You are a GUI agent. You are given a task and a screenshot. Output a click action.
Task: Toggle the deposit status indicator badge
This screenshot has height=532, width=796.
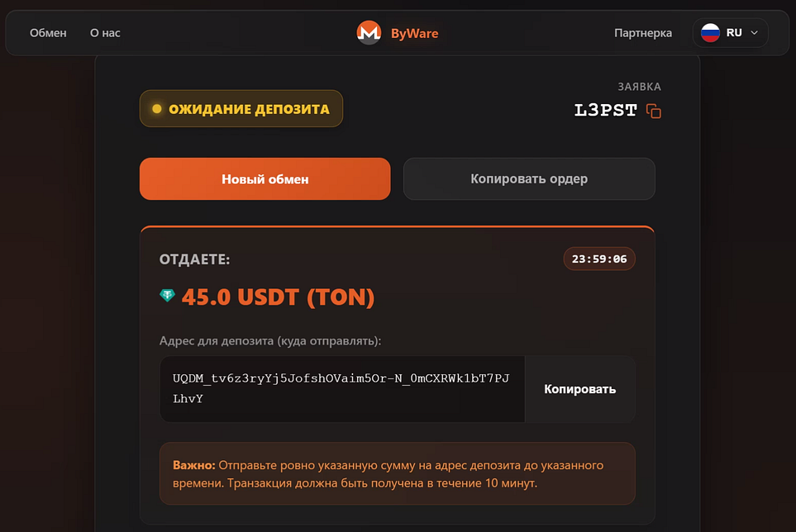click(x=241, y=108)
